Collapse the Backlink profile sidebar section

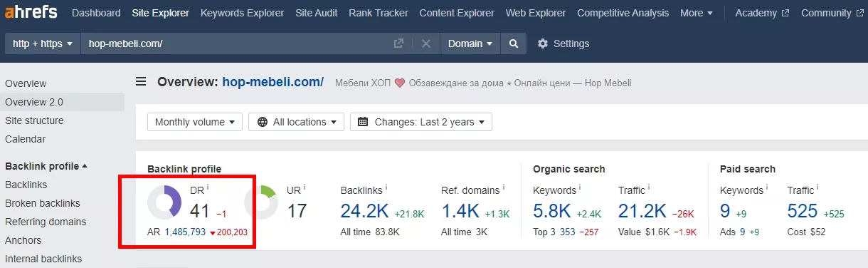click(x=46, y=166)
